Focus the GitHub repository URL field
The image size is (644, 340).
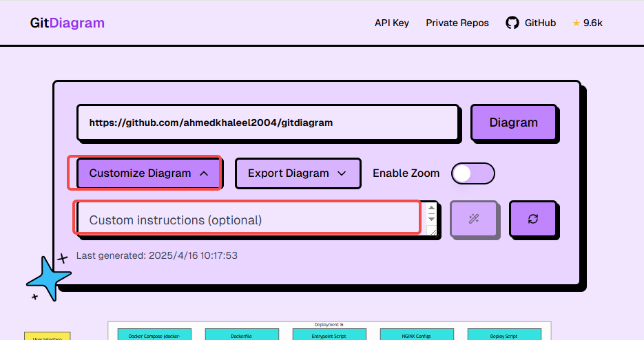(x=268, y=123)
